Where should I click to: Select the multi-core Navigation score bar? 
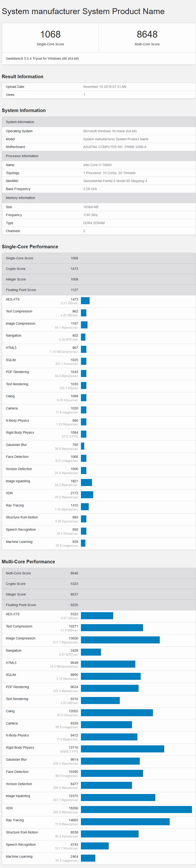coord(91,652)
